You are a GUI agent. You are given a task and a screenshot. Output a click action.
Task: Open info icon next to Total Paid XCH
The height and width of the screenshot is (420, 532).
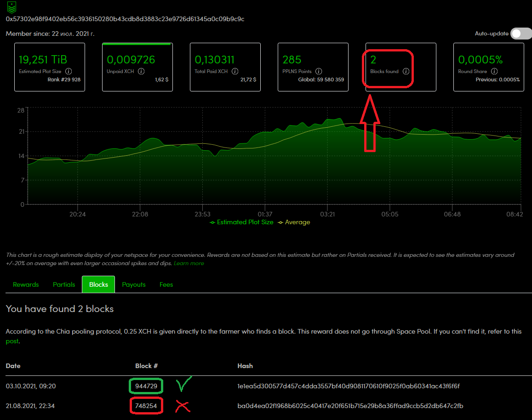click(235, 71)
